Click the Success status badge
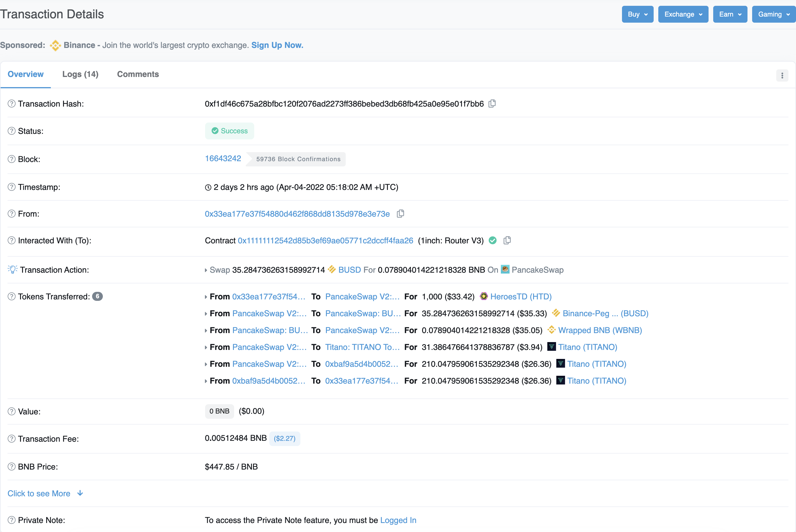The image size is (796, 532). click(230, 131)
